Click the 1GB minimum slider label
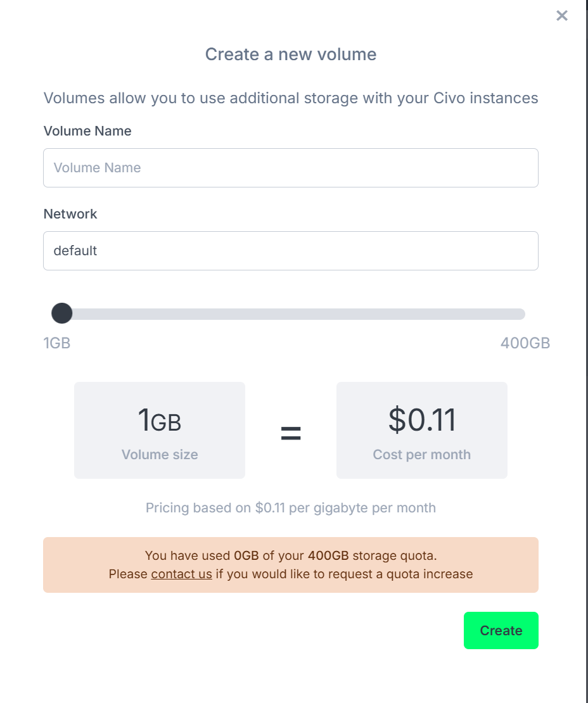Screen dimensions: 588x703 (56, 343)
